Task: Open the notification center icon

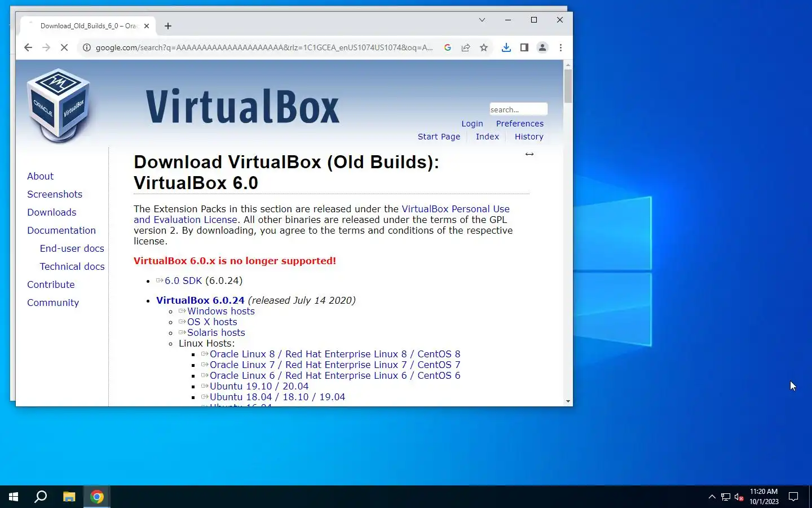Action: tap(793, 497)
